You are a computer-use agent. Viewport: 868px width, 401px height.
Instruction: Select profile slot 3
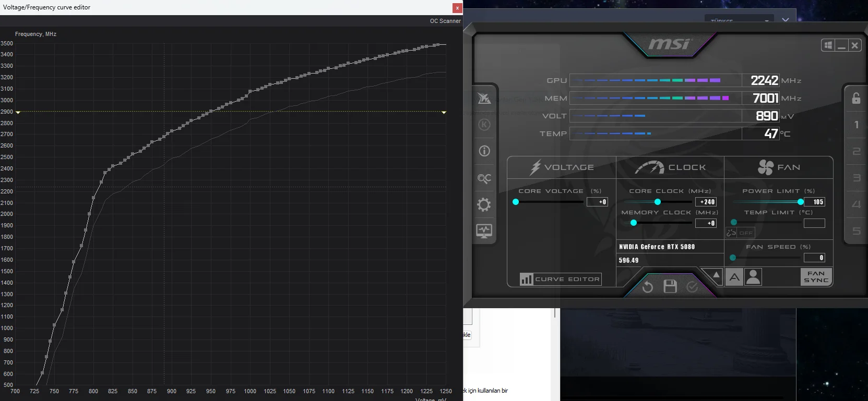(856, 178)
